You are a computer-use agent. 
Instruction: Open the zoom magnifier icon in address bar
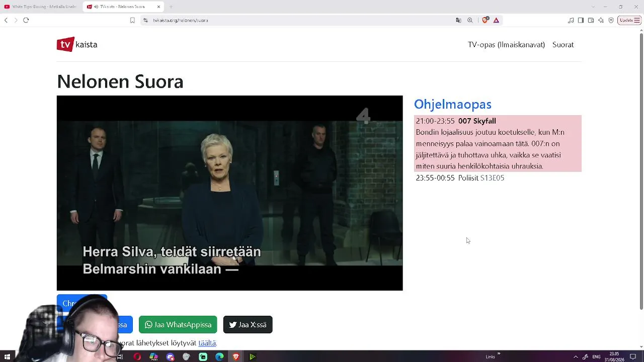click(470, 20)
